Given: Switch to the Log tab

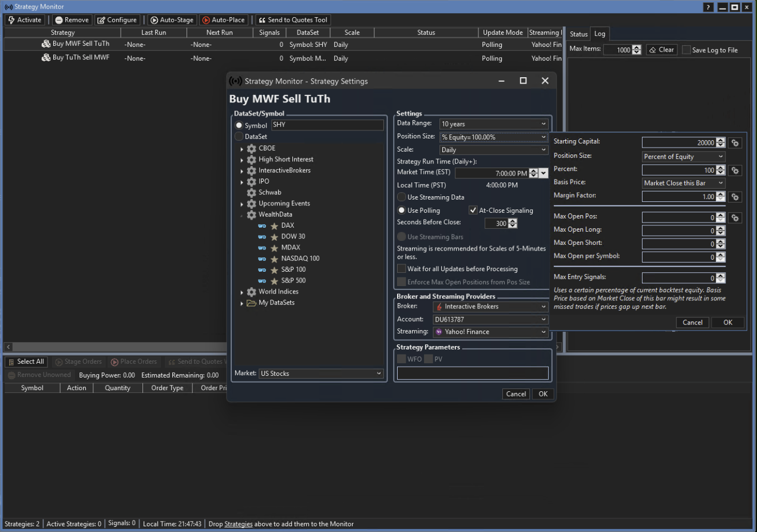Looking at the screenshot, I should 600,34.
